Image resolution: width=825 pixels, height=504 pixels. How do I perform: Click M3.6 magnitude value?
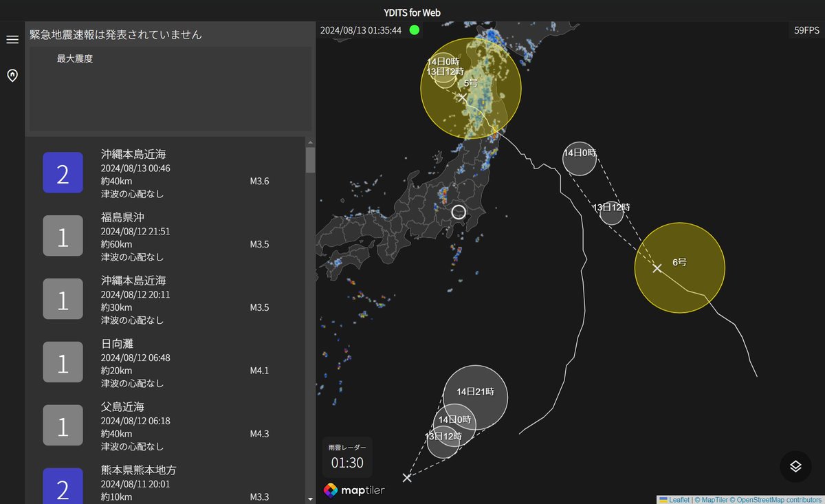click(259, 182)
